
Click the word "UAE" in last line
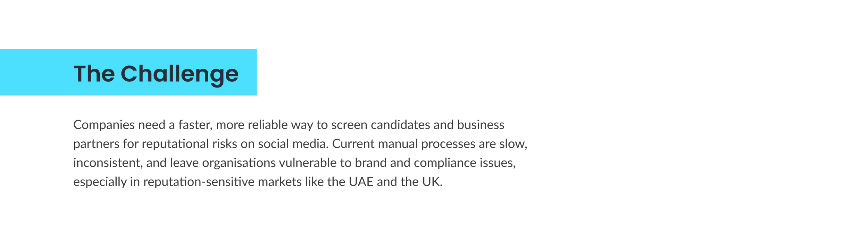click(361, 182)
